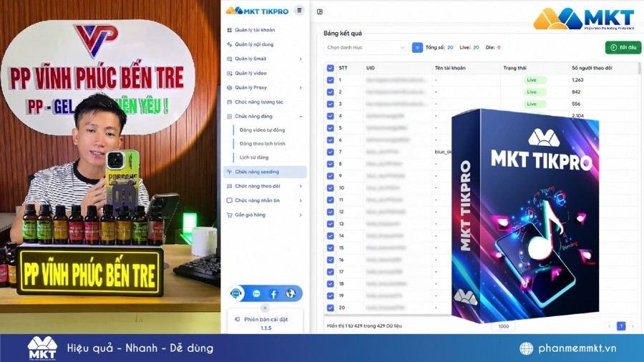
Task: Click the MKT TIKPRO logo
Action: pos(258,11)
